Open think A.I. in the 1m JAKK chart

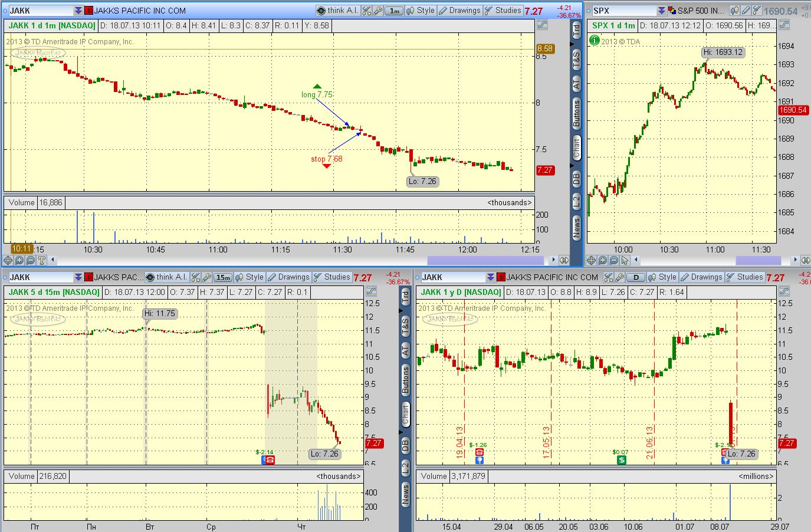coord(337,11)
